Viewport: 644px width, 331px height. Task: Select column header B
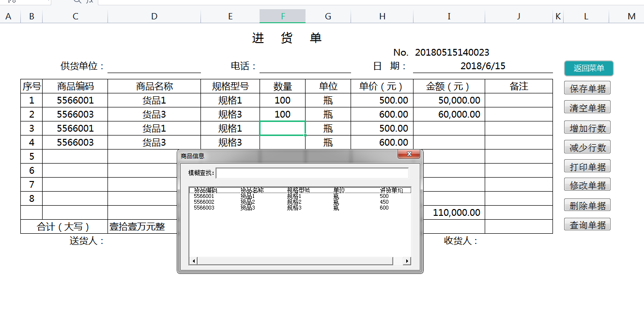pos(32,16)
